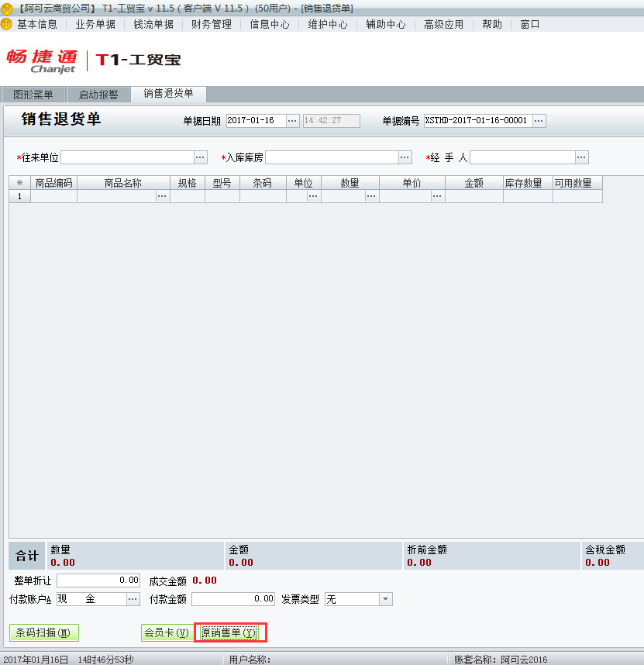This screenshot has height=665, width=644.
Task: Switch to the 图形菜单 tab
Action: 33,94
